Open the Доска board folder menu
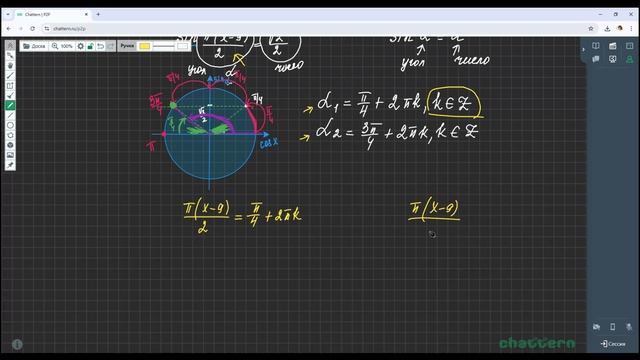 [34, 46]
